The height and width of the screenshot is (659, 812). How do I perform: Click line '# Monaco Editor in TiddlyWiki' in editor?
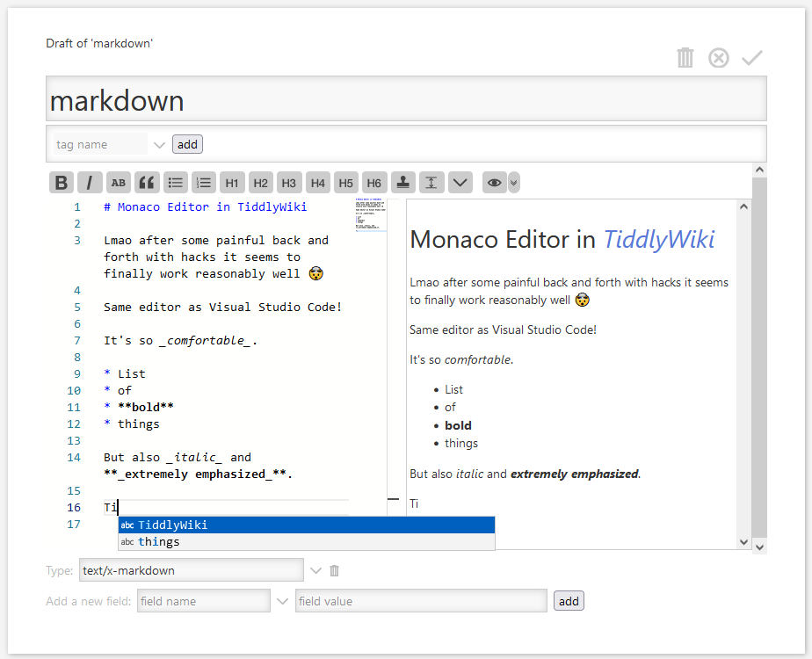tap(206, 207)
